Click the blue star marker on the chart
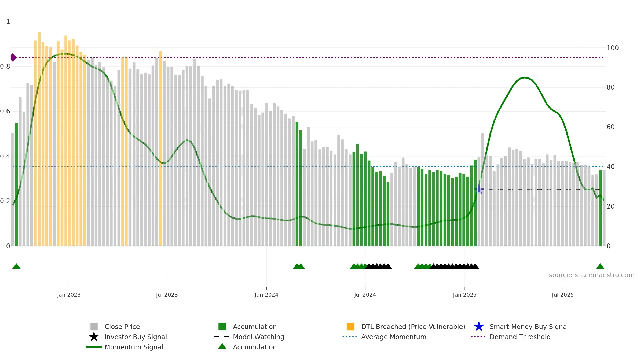The height and width of the screenshot is (362, 644). (x=479, y=190)
